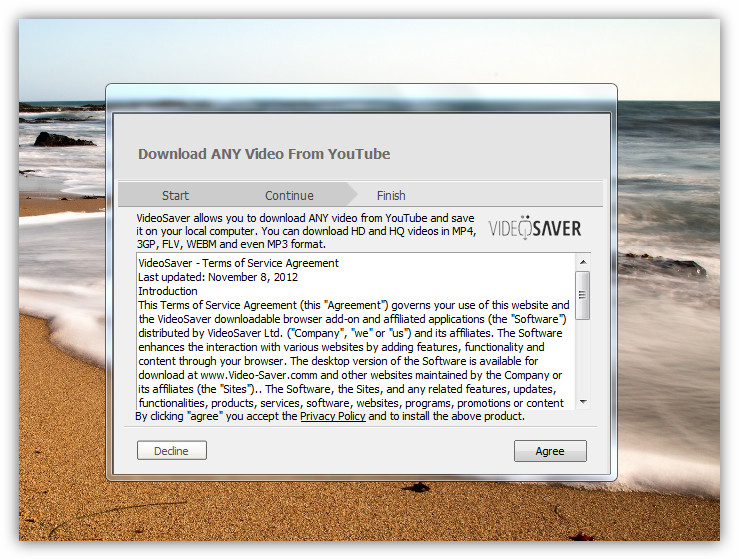Click the 'Download ANY Video From YouTube' heading
Viewport: 739px width, 560px height.
click(264, 154)
